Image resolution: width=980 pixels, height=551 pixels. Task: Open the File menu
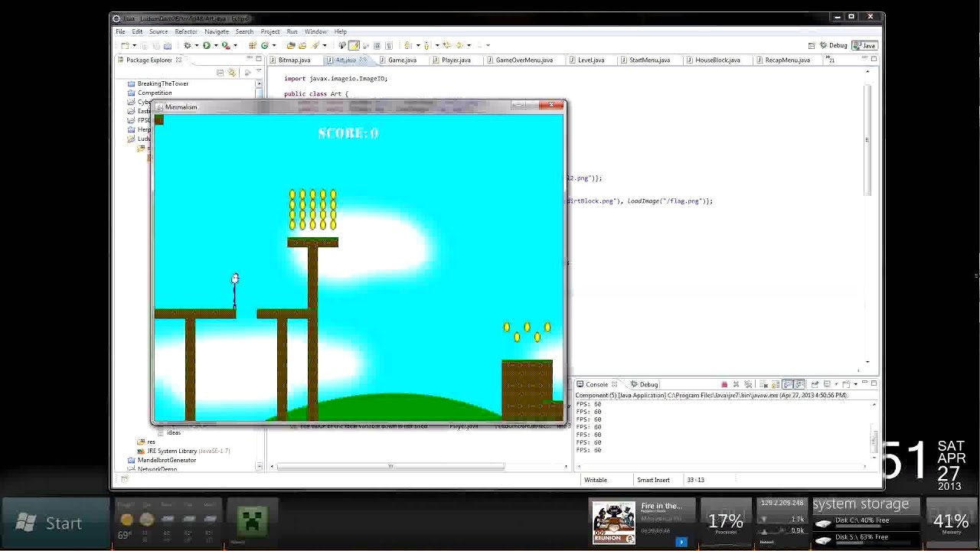coord(120,31)
